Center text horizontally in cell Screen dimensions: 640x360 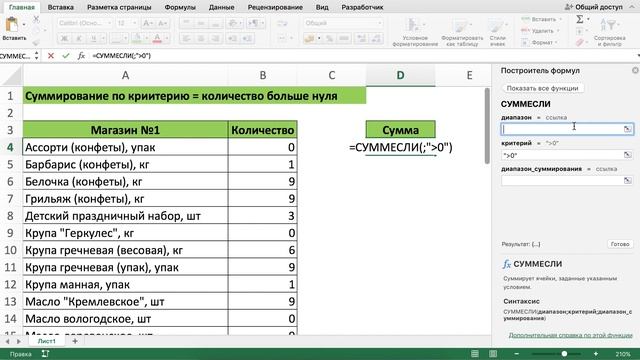pyautogui.click(x=200, y=38)
